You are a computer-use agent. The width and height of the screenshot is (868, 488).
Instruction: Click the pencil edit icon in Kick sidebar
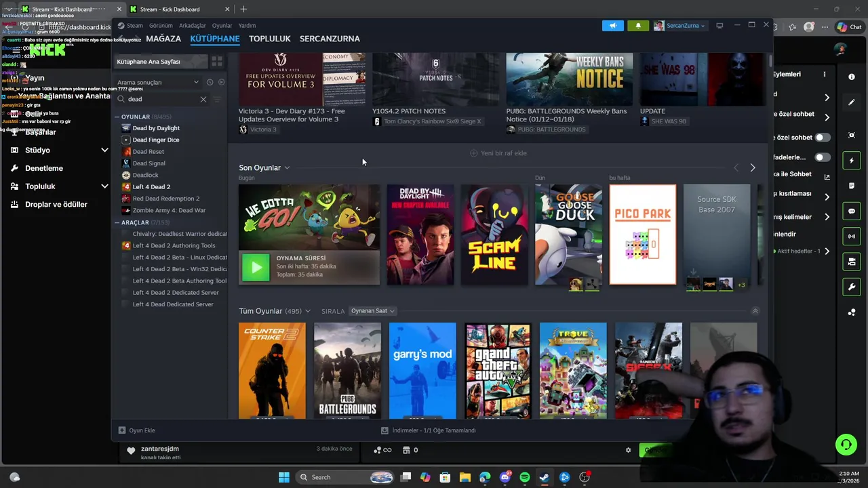click(x=852, y=102)
